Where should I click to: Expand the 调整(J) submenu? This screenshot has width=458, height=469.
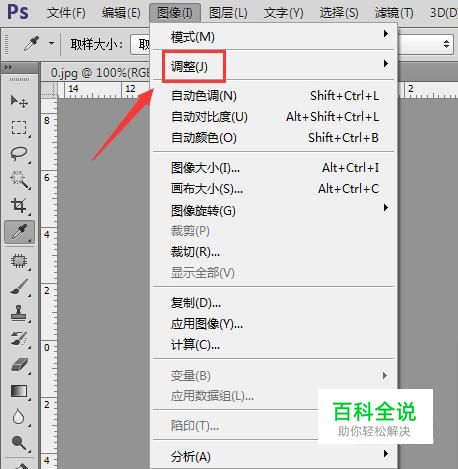273,66
